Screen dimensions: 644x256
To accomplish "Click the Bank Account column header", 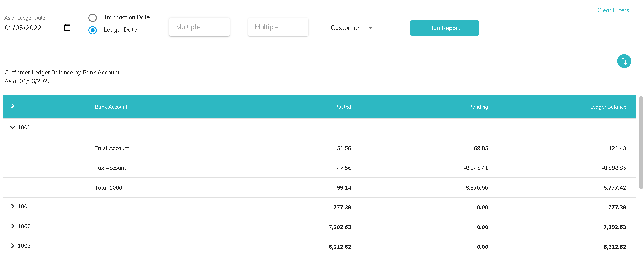I will pos(111,107).
